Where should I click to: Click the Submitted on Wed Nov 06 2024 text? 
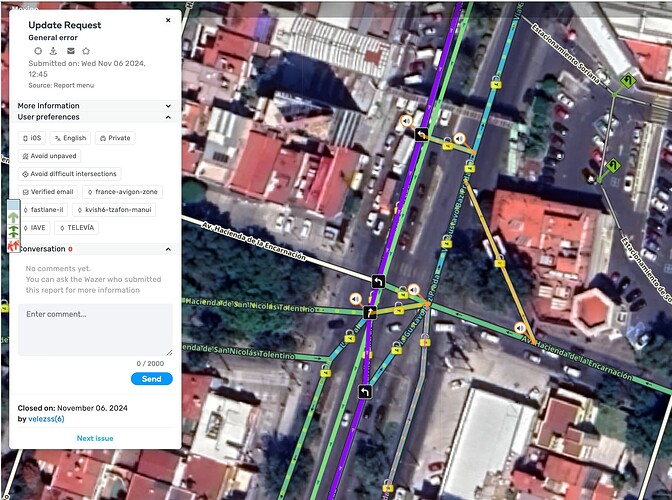click(x=87, y=69)
